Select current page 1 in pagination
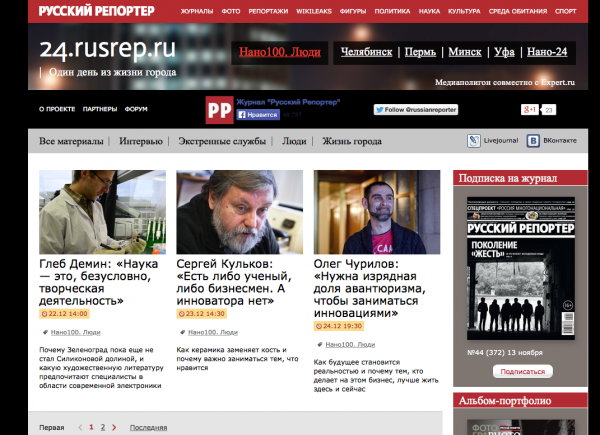600x435 pixels. [91, 427]
